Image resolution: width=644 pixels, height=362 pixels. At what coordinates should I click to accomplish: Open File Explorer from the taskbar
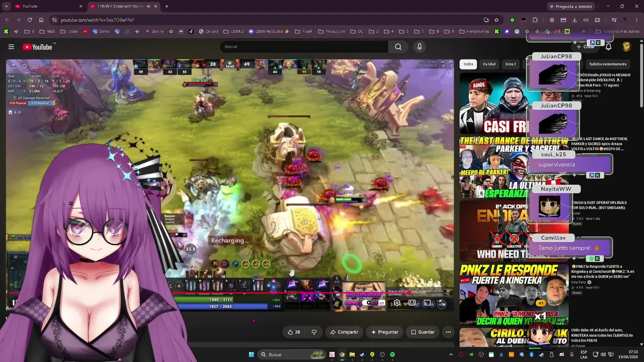point(352,354)
